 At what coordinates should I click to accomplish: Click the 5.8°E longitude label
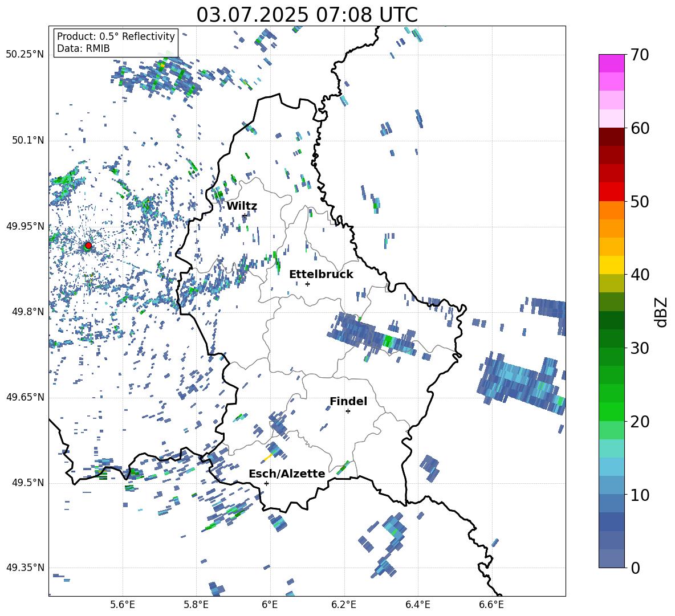click(x=196, y=605)
